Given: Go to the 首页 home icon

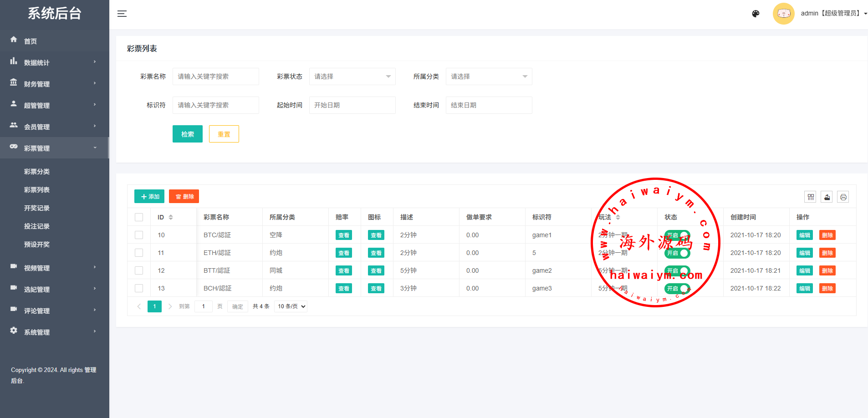Looking at the screenshot, I should 14,40.
